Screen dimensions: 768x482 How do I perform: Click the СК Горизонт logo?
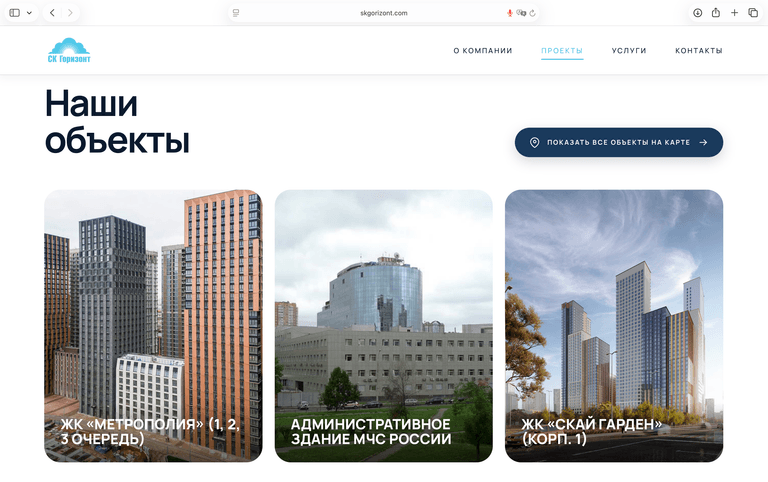point(69,50)
